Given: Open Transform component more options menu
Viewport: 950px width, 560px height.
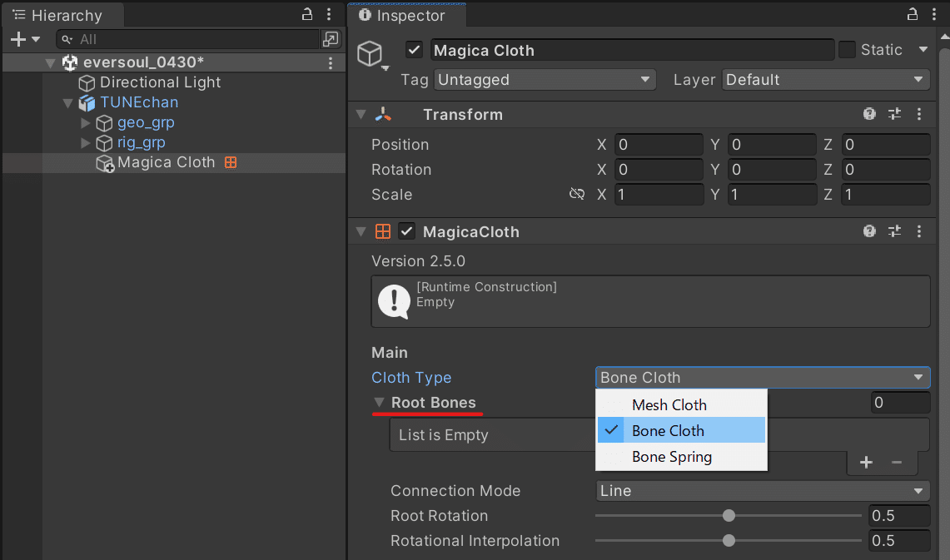Looking at the screenshot, I should coord(919,114).
